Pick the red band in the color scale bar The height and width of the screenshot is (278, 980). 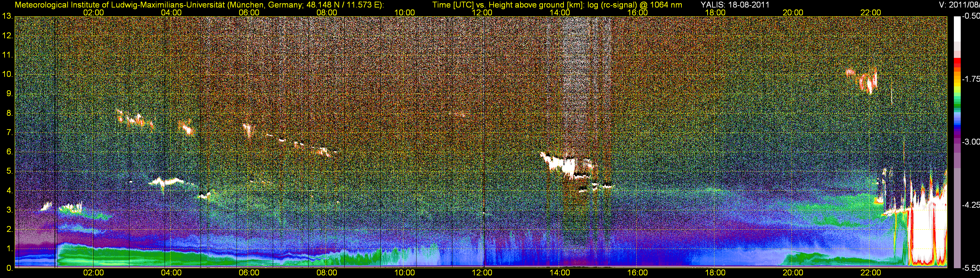click(957, 63)
